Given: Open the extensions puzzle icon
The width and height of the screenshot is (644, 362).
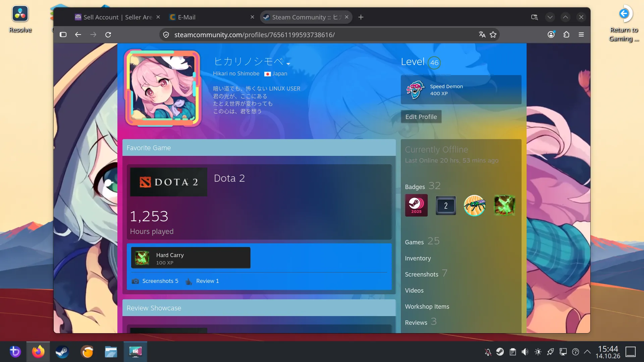Looking at the screenshot, I should pyautogui.click(x=567, y=35).
